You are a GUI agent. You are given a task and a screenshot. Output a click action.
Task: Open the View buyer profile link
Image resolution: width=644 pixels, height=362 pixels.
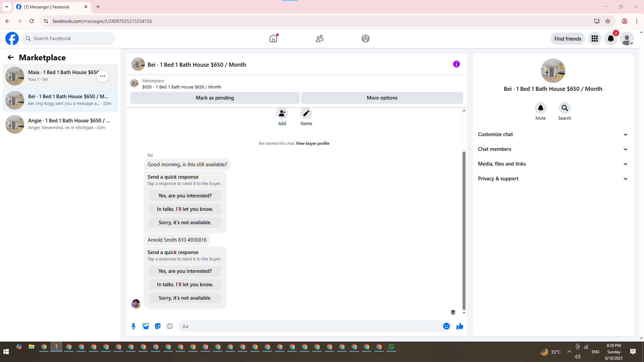(312, 143)
